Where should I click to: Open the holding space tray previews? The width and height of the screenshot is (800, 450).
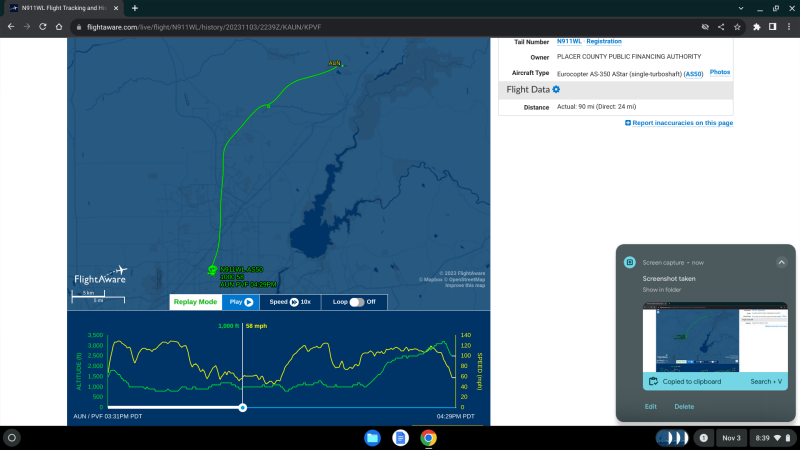[x=672, y=438]
